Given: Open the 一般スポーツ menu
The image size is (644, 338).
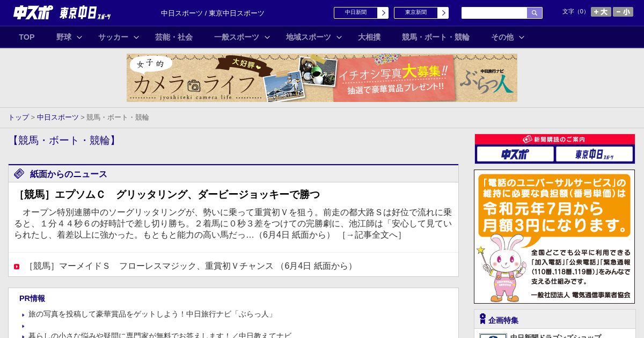Looking at the screenshot, I should pyautogui.click(x=237, y=37).
